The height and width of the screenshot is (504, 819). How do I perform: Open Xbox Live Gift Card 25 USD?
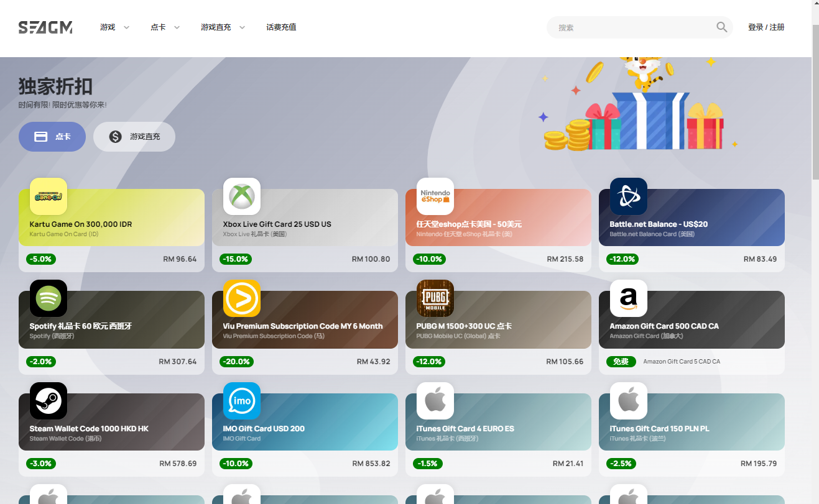(x=305, y=230)
